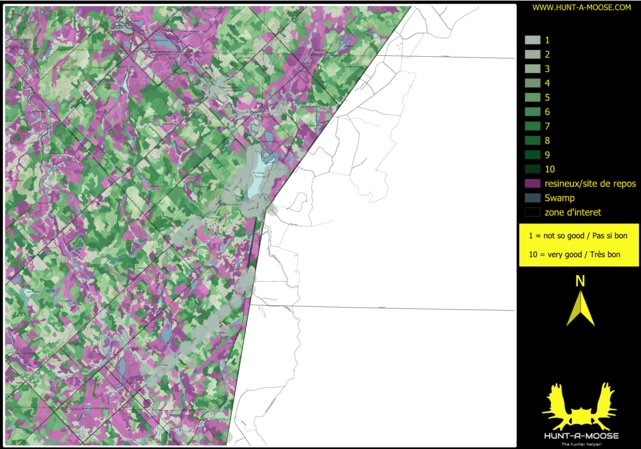Click the class 6 green swatch
Image resolution: width=641 pixels, height=449 pixels.
533,112
